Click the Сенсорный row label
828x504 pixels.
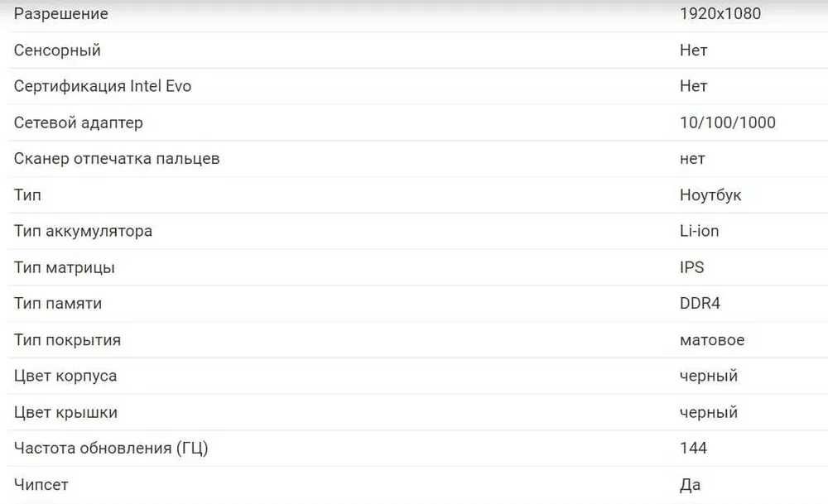click(x=57, y=50)
